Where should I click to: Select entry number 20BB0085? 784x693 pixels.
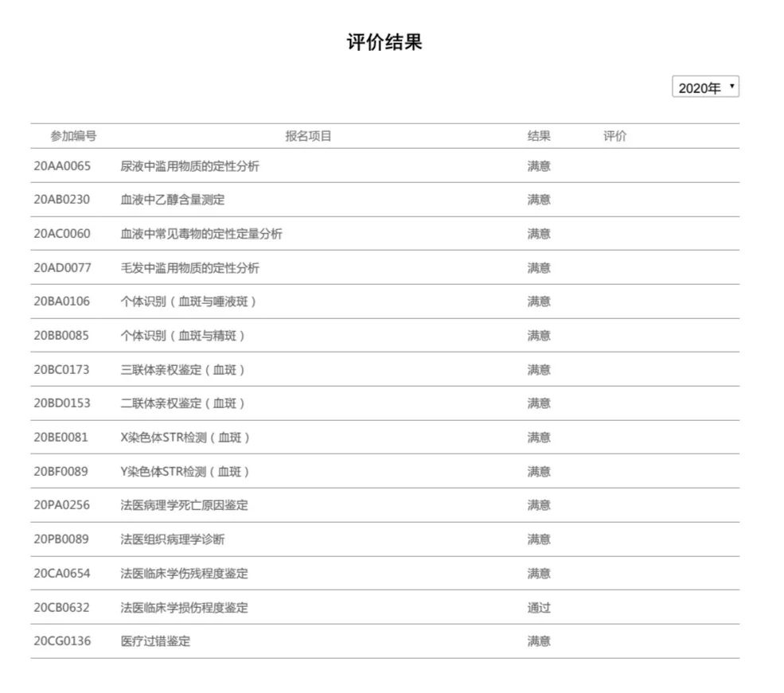[61, 335]
